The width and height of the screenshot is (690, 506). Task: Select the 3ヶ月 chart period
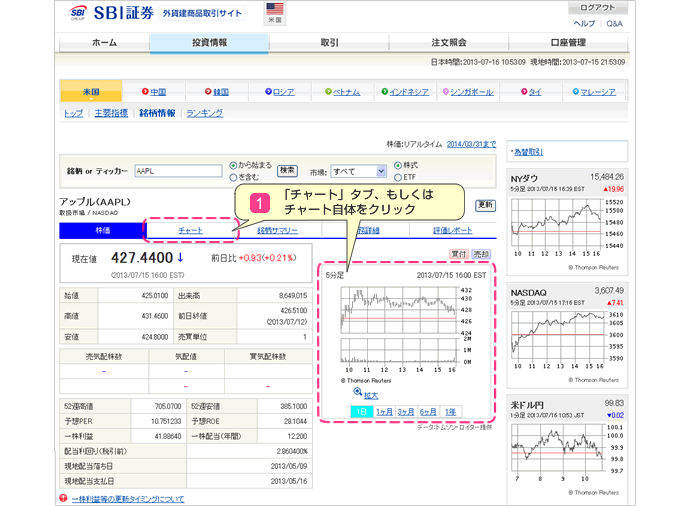(406, 412)
